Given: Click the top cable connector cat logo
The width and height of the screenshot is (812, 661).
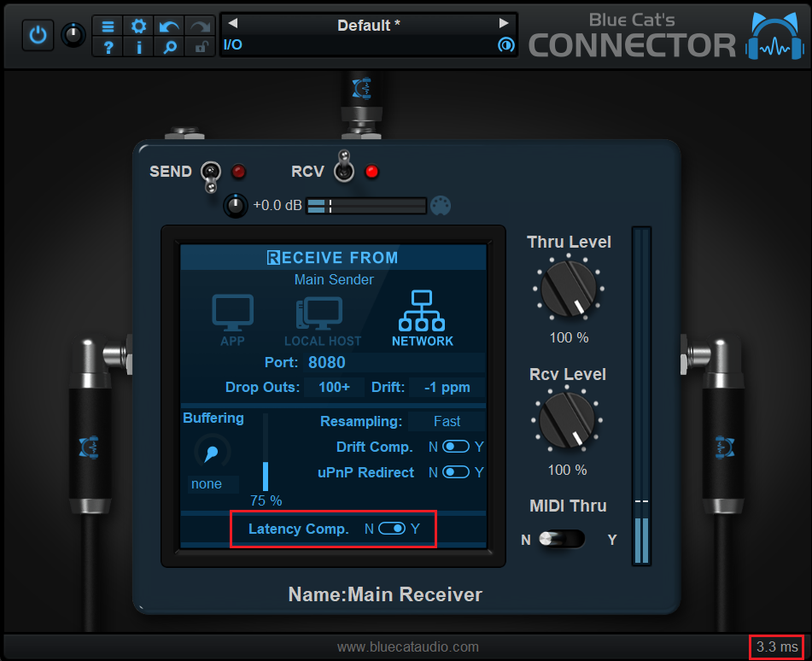Looking at the screenshot, I should (361, 88).
